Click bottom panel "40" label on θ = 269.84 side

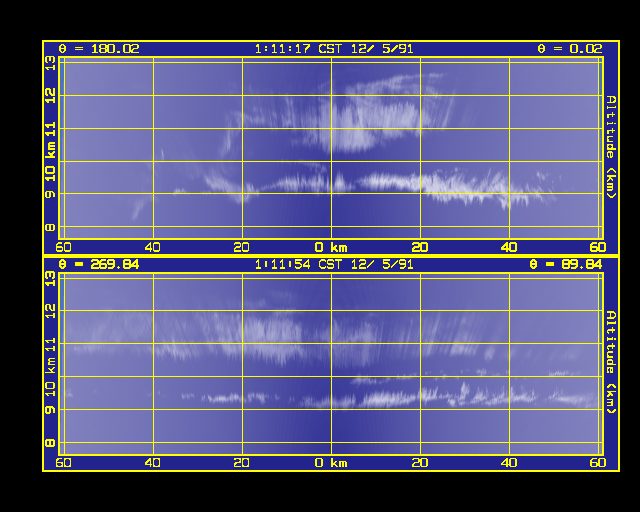coord(152,463)
